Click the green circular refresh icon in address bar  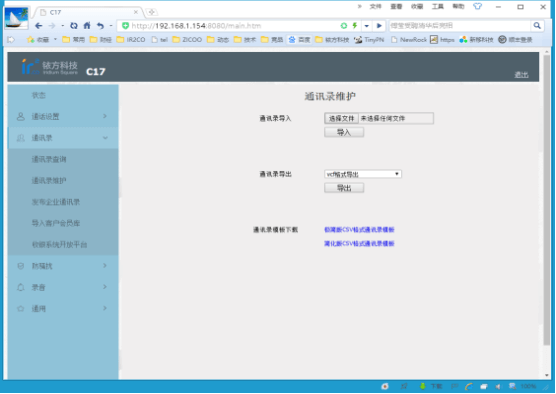pyautogui.click(x=344, y=26)
